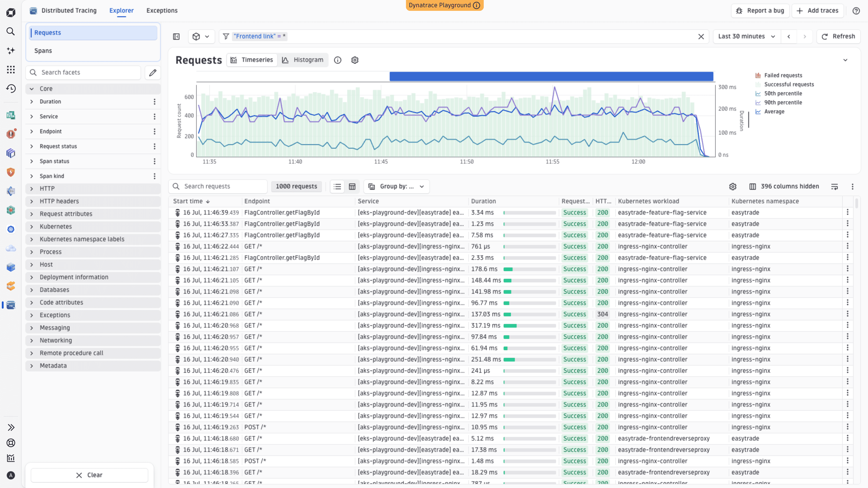Screen dimensions: 868x488
Task: Clear the Frontend link filter with X
Action: (x=701, y=36)
